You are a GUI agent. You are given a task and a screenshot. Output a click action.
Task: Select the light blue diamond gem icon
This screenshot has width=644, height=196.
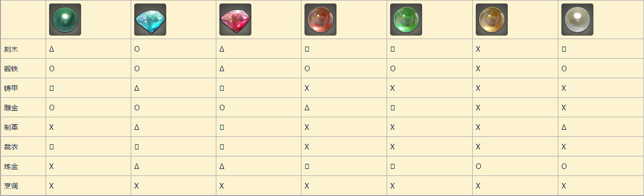pos(150,20)
